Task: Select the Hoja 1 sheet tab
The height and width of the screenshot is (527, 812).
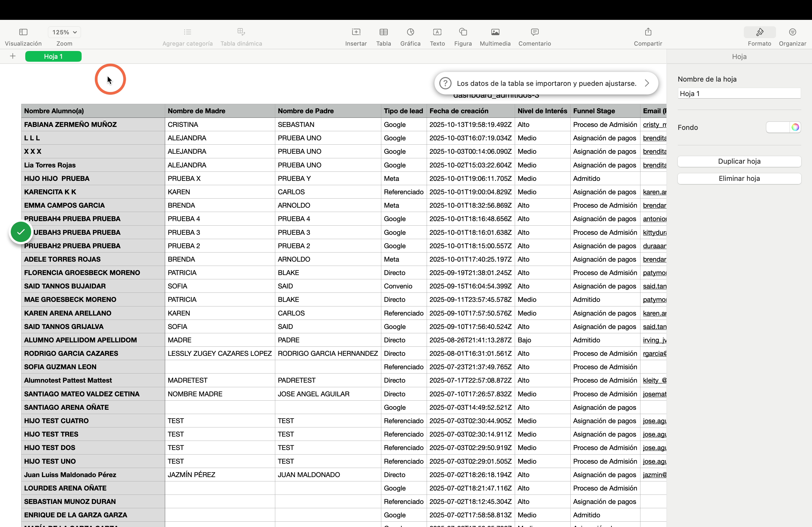Action: 53,56
